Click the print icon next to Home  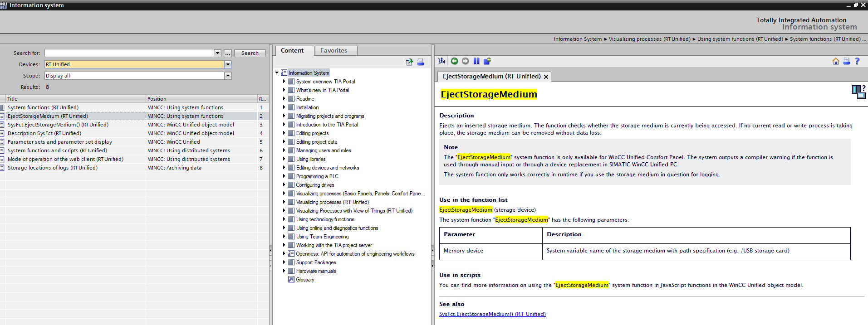point(846,61)
